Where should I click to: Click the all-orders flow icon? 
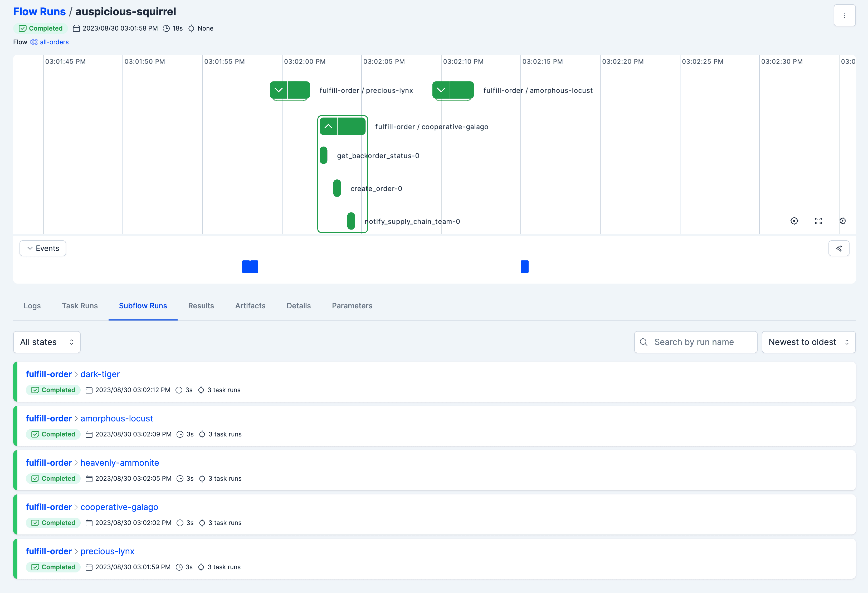pos(34,42)
